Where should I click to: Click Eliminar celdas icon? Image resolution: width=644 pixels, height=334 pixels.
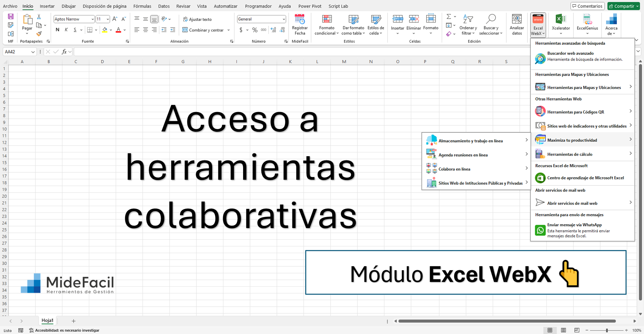coord(414,19)
